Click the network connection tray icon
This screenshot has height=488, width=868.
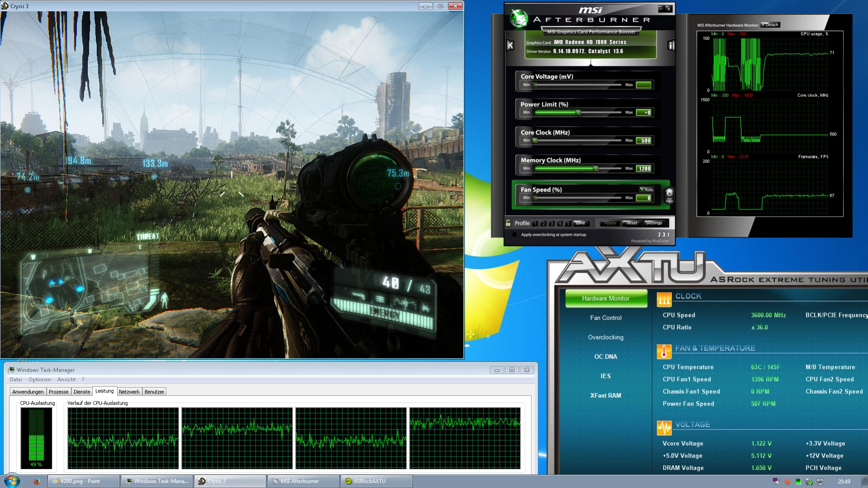(x=820, y=482)
